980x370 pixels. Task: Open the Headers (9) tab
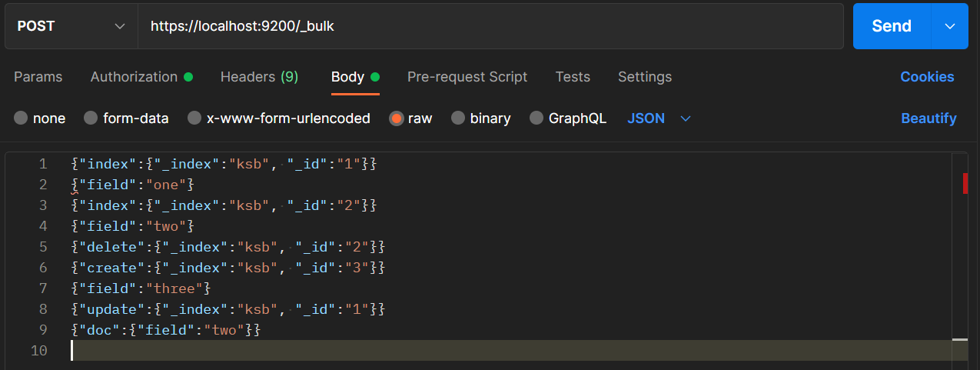click(259, 77)
